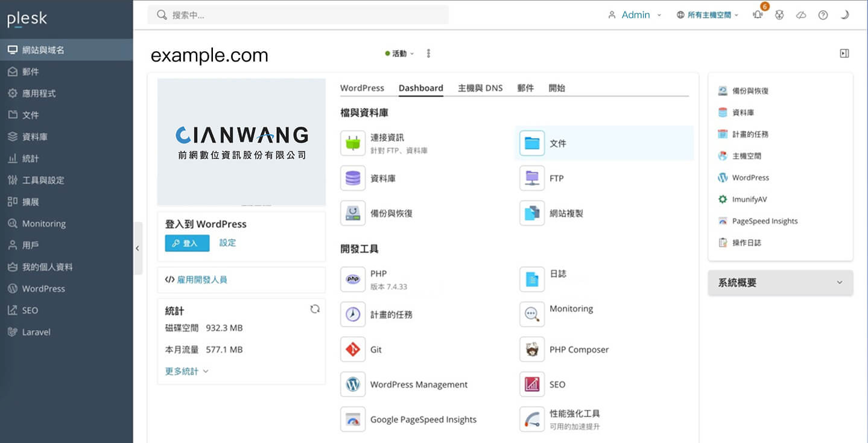Collapse the left sidebar with the arrow handle
Viewport: 868px width, 443px height.
[x=138, y=248]
